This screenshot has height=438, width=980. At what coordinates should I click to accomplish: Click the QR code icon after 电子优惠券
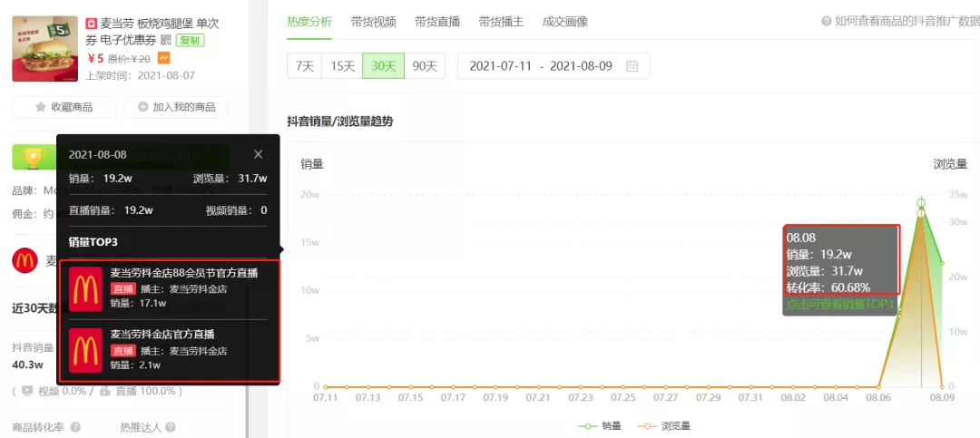pos(166,41)
